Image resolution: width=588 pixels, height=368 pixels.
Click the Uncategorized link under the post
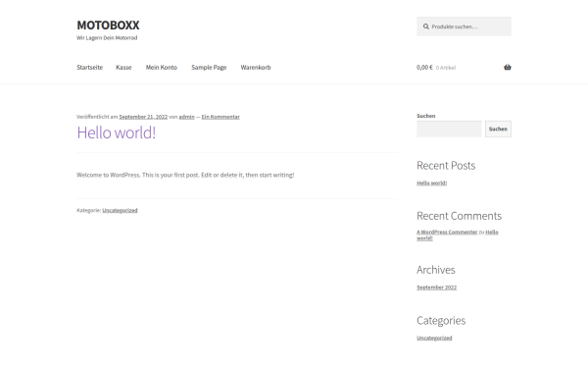[120, 210]
